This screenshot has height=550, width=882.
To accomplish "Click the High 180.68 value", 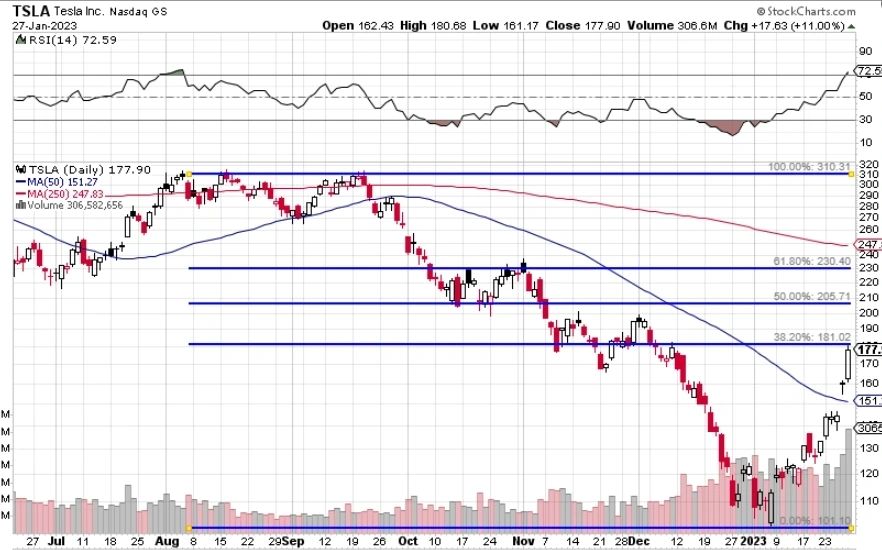I will point(433,26).
